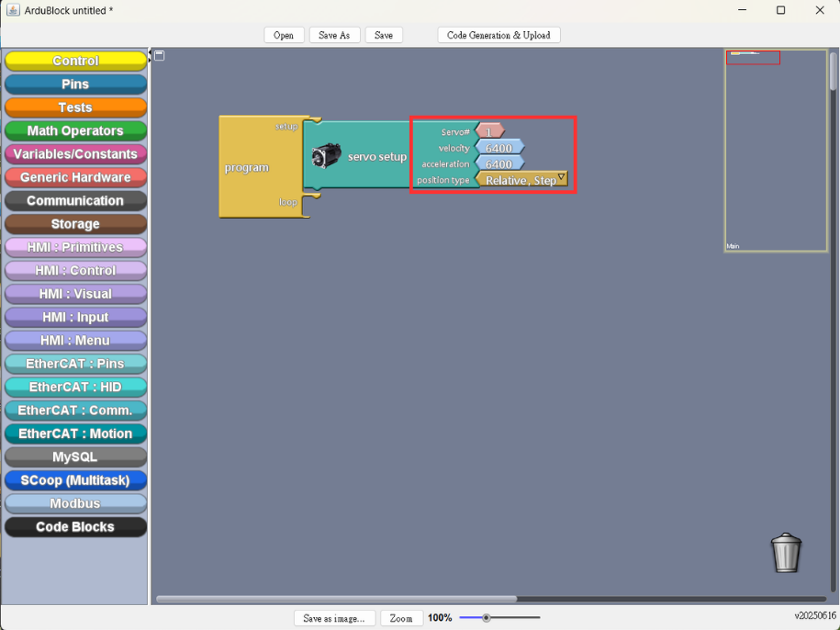Click the collapse icon at canvas top-left
The width and height of the screenshot is (840, 630).
tap(159, 55)
